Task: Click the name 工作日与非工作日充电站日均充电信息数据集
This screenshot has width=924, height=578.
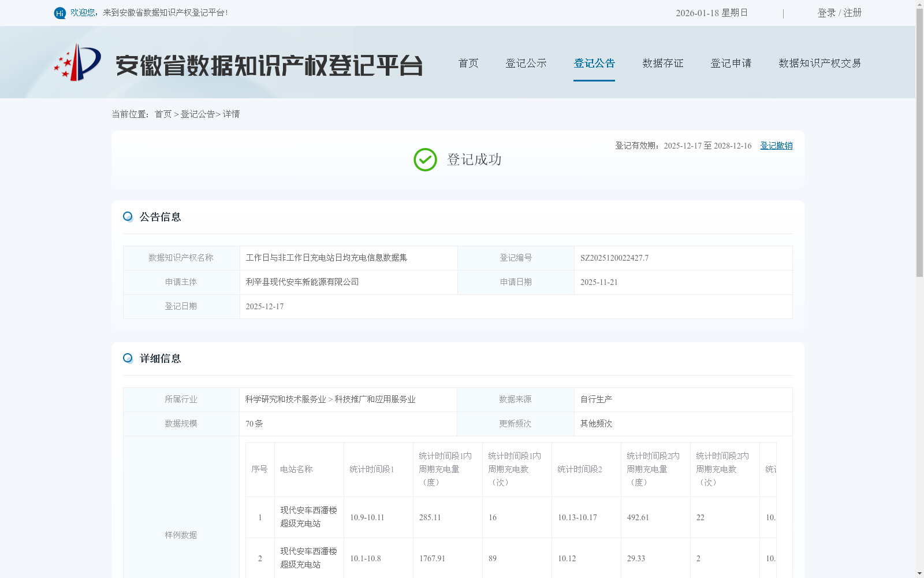Action: tap(326, 258)
